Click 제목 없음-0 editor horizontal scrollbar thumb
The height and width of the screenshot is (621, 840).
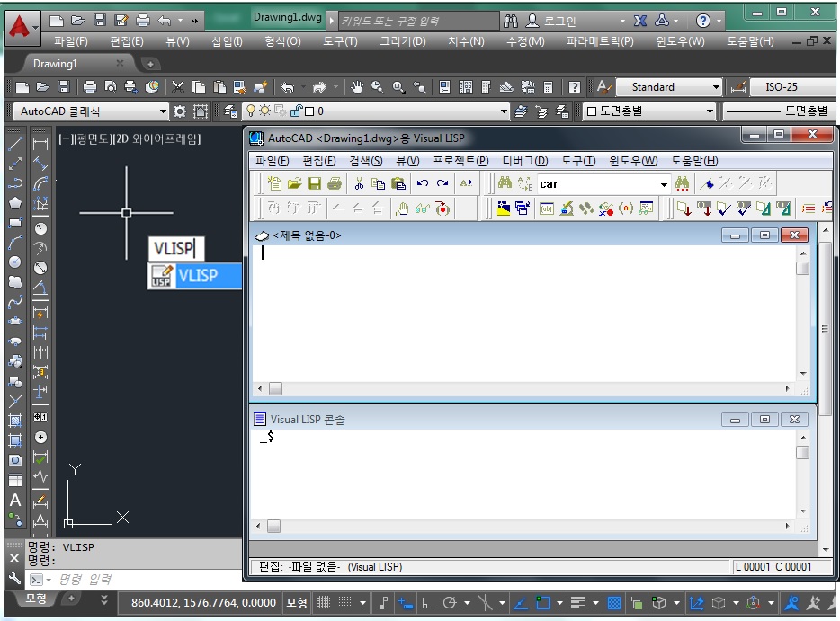(275, 388)
